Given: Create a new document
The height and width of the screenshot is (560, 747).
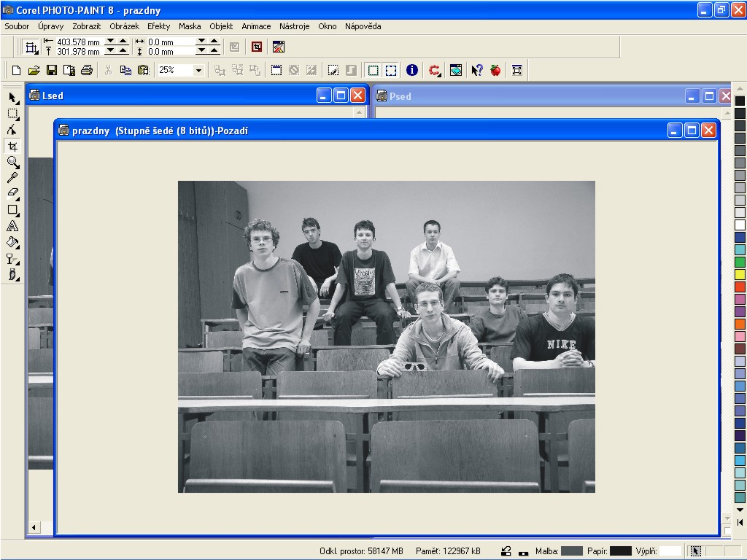Looking at the screenshot, I should 16,71.
